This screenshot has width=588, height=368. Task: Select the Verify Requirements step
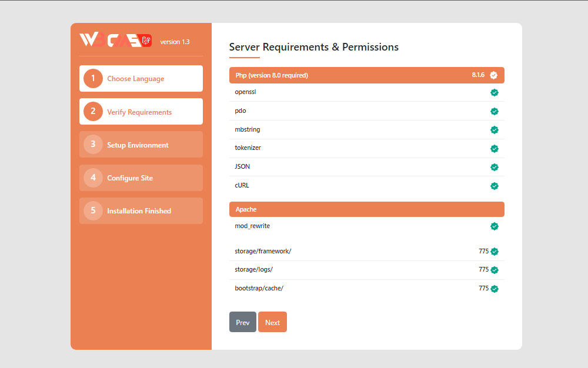pos(141,112)
